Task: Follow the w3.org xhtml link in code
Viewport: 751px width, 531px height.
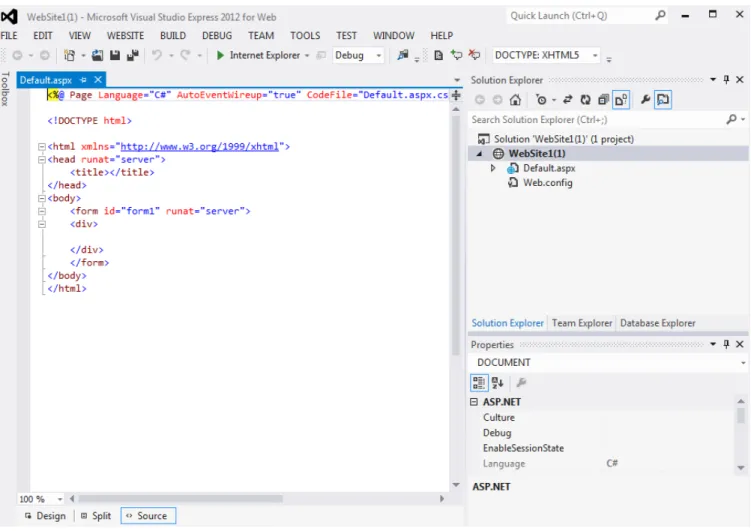Action: [x=200, y=147]
